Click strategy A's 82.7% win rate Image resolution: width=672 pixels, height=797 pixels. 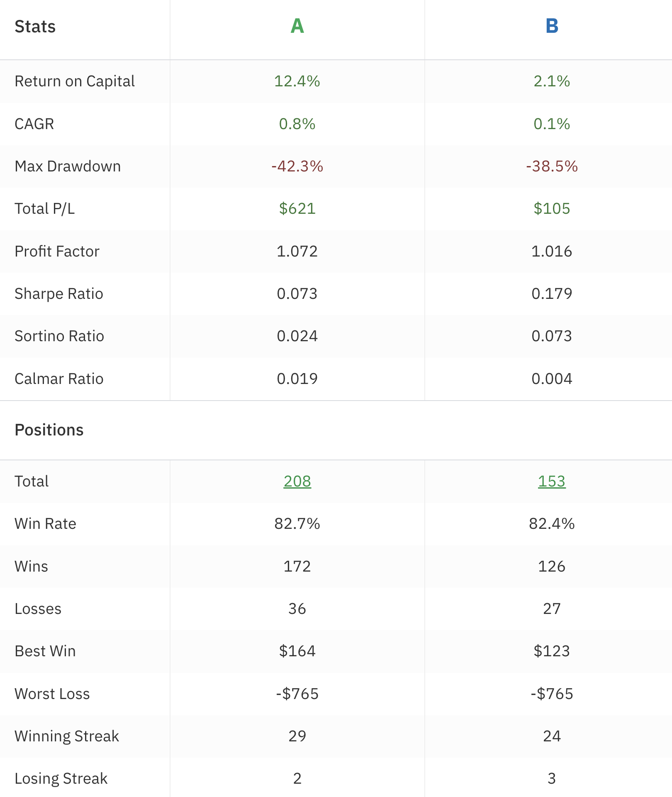[297, 524]
